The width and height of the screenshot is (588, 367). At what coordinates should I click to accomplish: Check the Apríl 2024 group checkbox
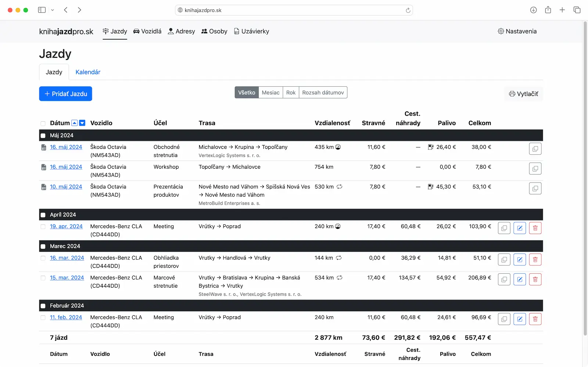(x=43, y=215)
